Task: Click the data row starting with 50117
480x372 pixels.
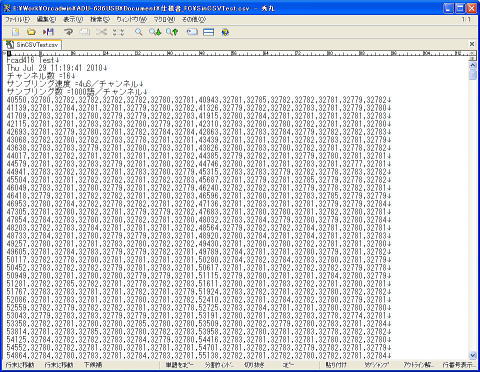Action: (x=199, y=260)
